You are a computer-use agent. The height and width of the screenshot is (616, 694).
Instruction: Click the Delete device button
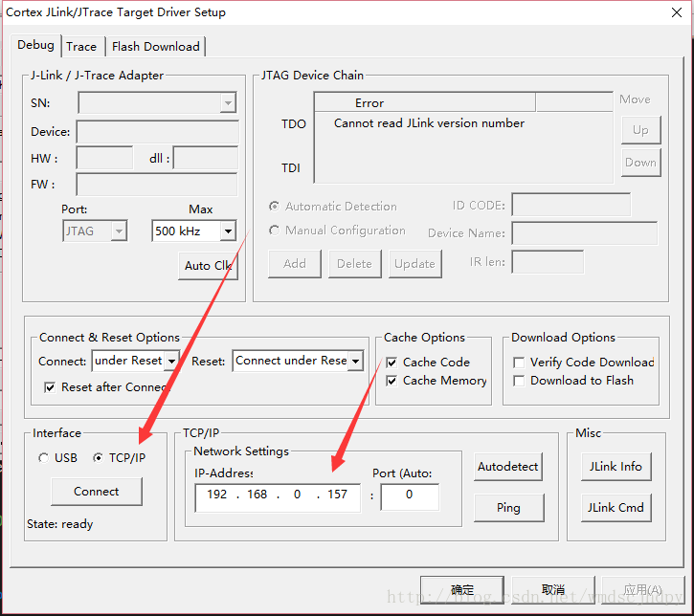pyautogui.click(x=354, y=264)
